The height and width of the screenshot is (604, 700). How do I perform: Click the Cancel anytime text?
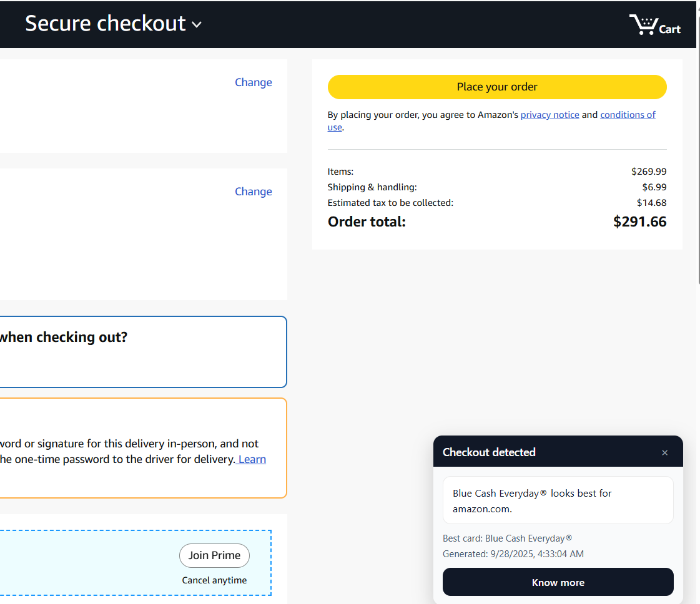pos(214,580)
